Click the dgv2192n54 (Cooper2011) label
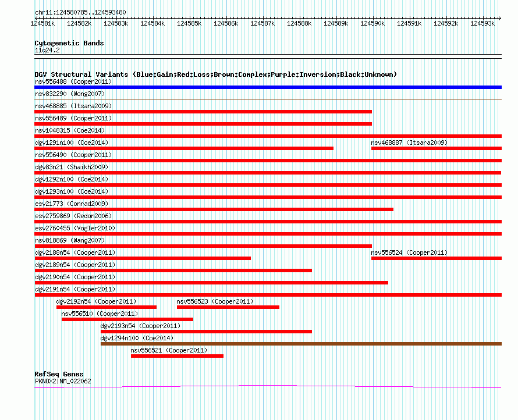Image resolution: width=518 pixels, height=420 pixels. (96, 301)
